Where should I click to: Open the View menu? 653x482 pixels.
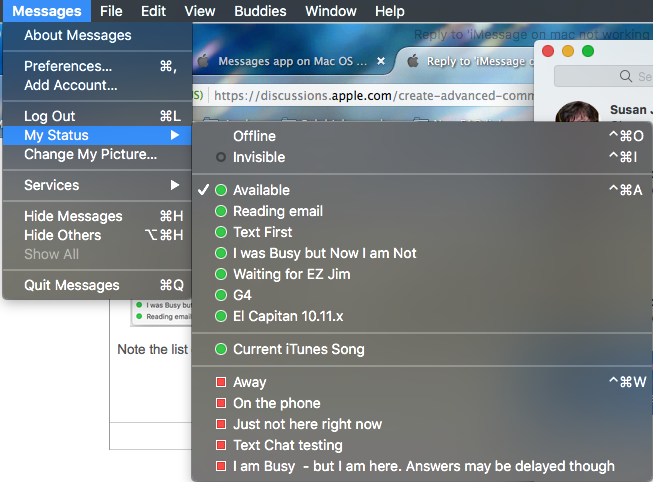[199, 11]
